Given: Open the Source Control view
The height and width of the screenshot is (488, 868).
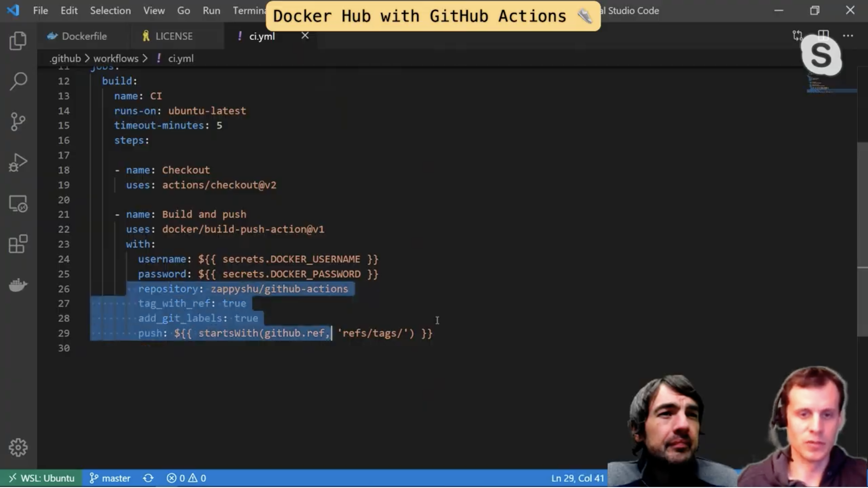Looking at the screenshot, I should [18, 122].
